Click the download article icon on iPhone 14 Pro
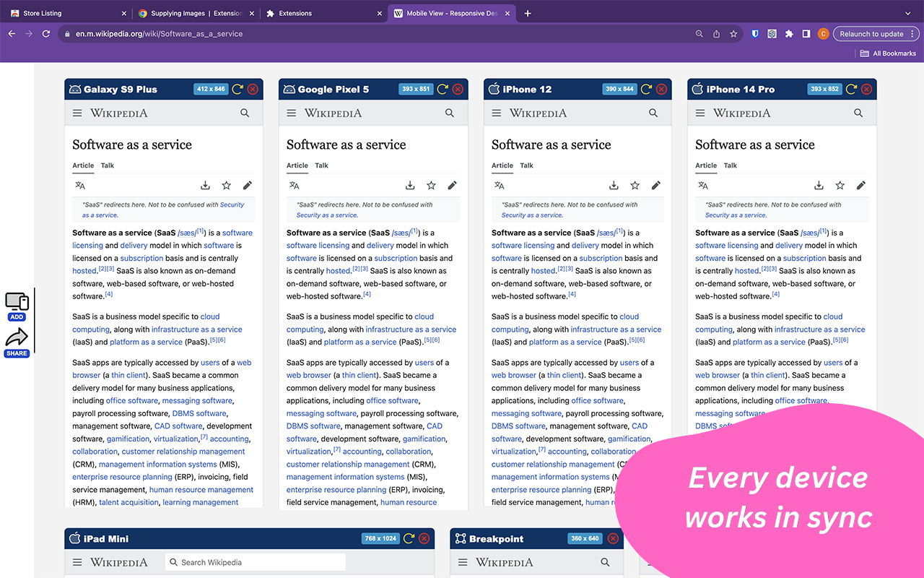This screenshot has height=578, width=924. click(x=819, y=185)
